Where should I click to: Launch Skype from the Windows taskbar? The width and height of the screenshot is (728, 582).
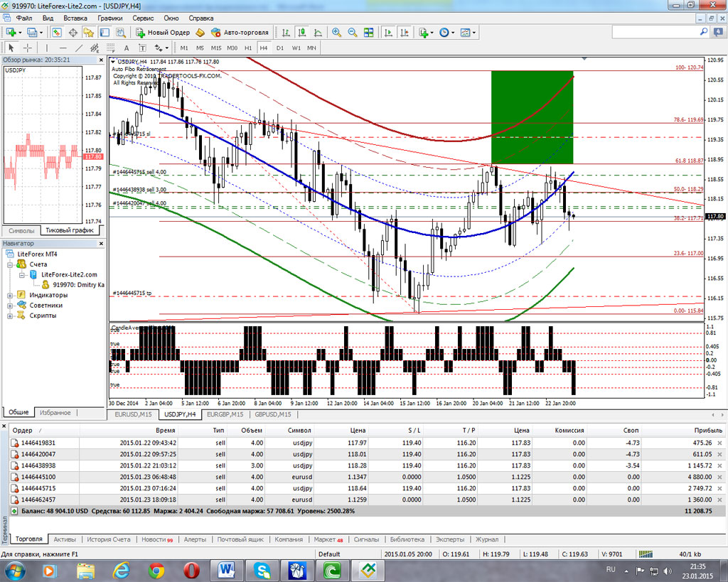pyautogui.click(x=263, y=569)
